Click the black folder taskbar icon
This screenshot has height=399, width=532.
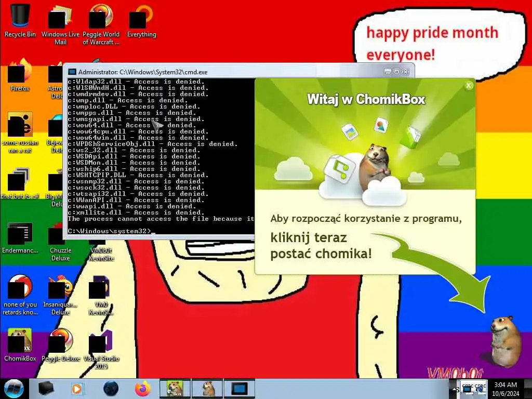tap(46, 389)
